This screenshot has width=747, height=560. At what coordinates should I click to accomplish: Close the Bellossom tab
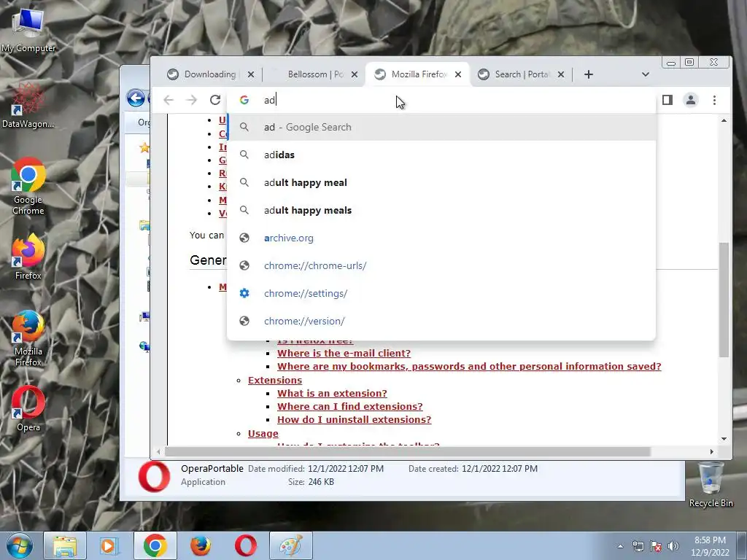point(355,74)
